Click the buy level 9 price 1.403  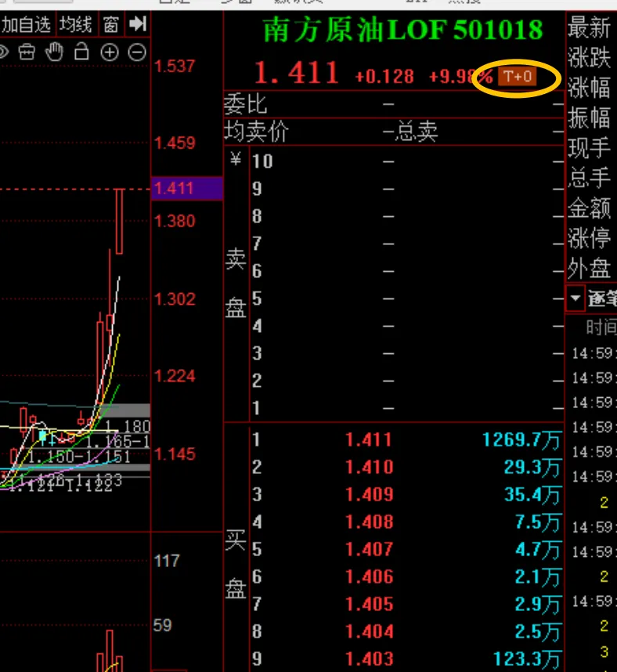pos(369,659)
